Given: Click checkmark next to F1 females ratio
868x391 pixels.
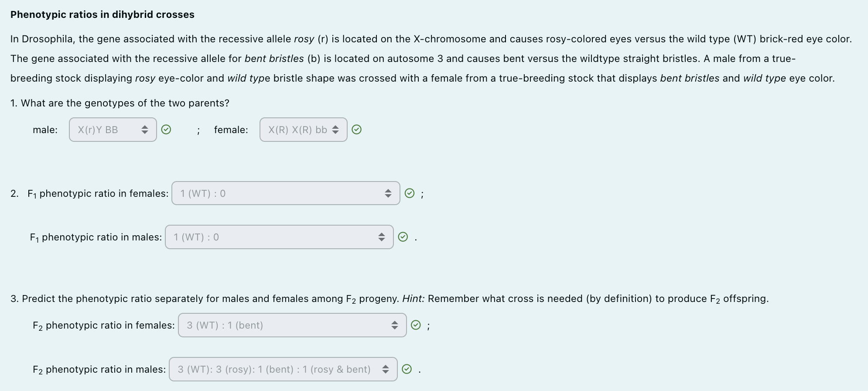Looking at the screenshot, I should coord(410,193).
